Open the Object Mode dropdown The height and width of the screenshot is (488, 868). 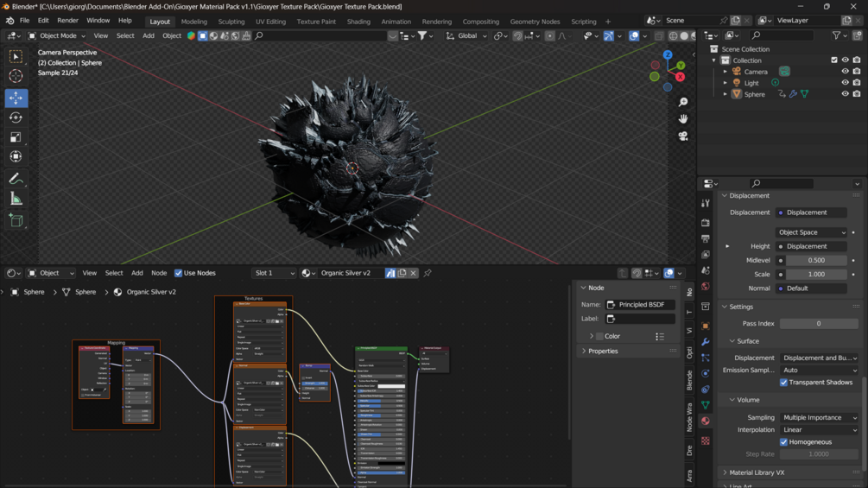tap(57, 36)
